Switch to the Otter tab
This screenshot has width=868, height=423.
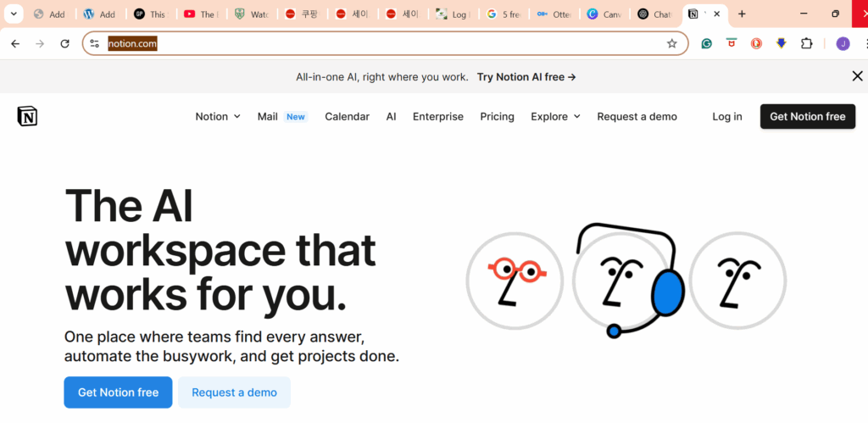554,14
